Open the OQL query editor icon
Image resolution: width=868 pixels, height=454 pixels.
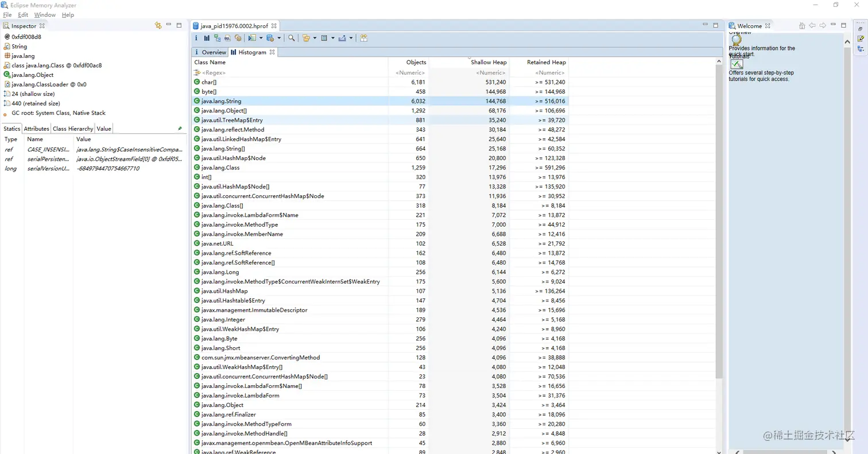[x=227, y=38]
